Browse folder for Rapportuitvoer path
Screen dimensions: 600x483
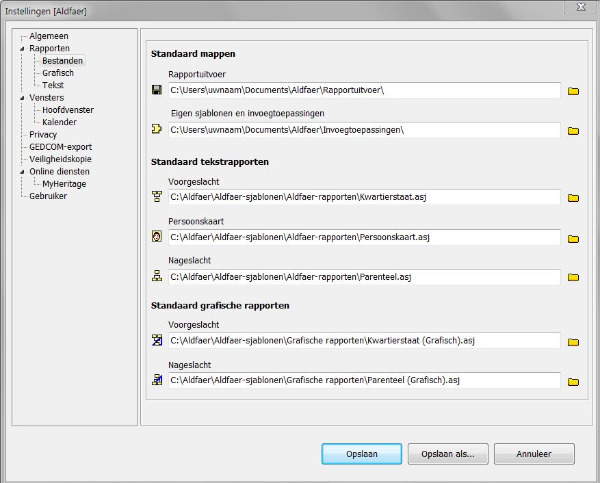(574, 91)
